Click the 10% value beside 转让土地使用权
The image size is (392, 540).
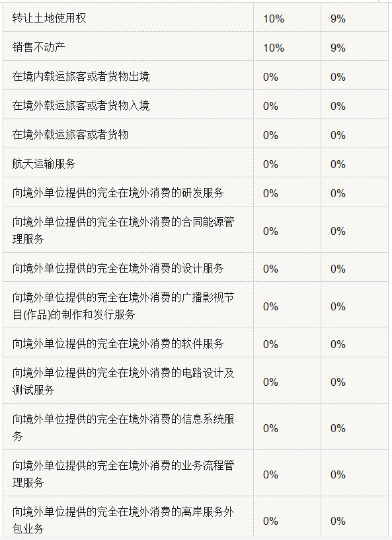(274, 19)
